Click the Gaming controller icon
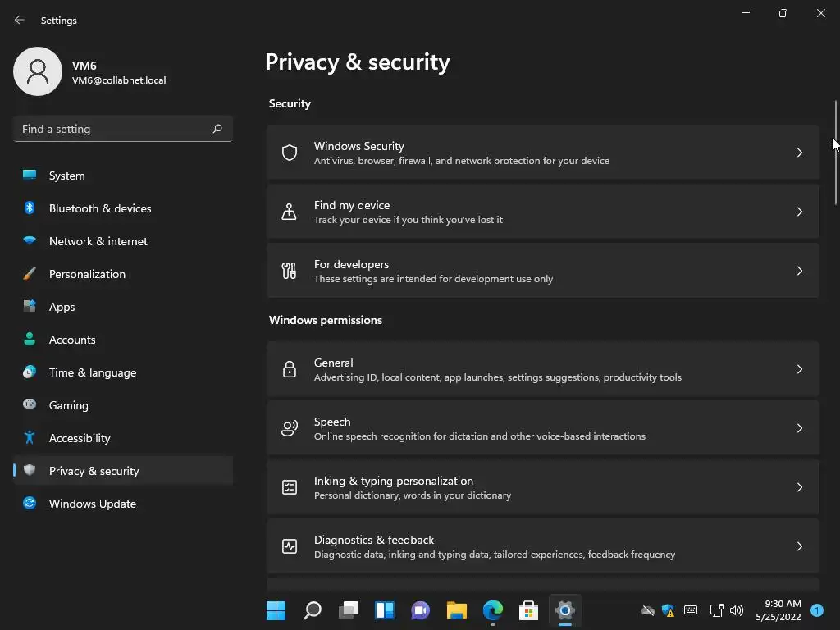This screenshot has width=840, height=630. (x=30, y=404)
